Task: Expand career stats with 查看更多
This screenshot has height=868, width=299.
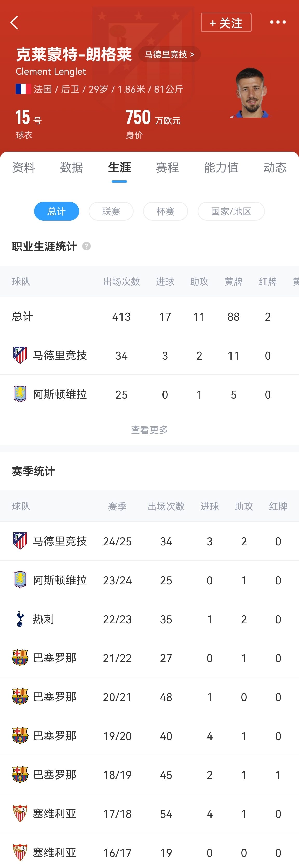Action: [x=149, y=430]
